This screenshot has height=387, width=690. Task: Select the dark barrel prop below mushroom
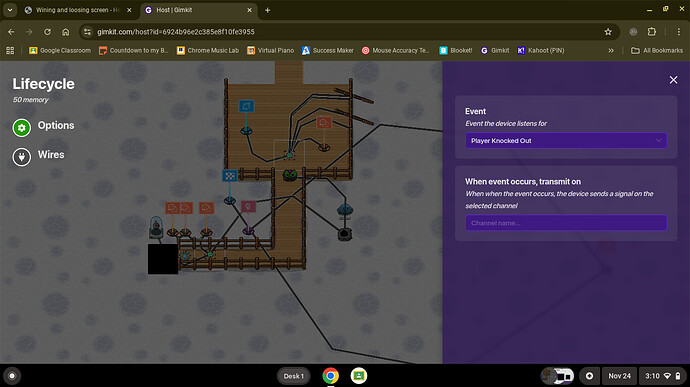[x=345, y=234]
